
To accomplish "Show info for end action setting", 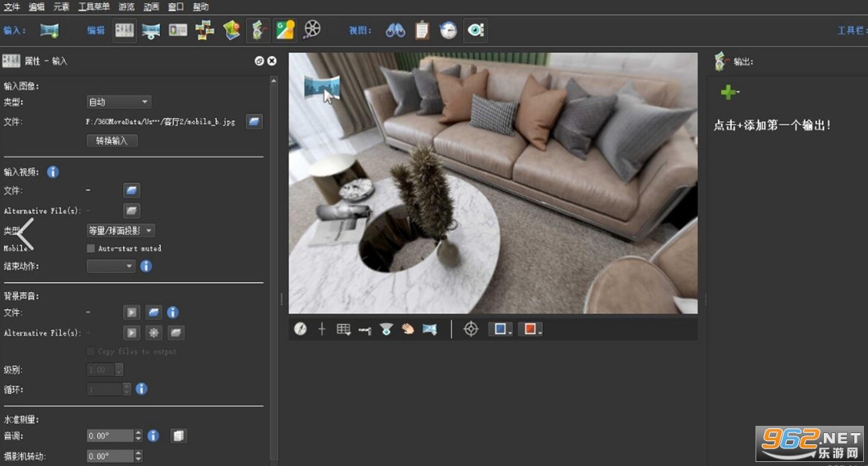I will (145, 266).
